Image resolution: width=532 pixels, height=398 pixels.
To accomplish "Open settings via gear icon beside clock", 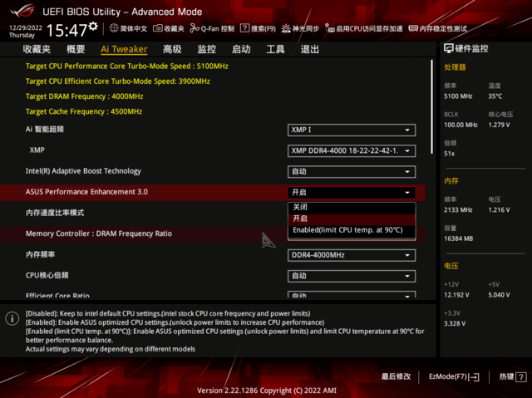I will point(93,26).
